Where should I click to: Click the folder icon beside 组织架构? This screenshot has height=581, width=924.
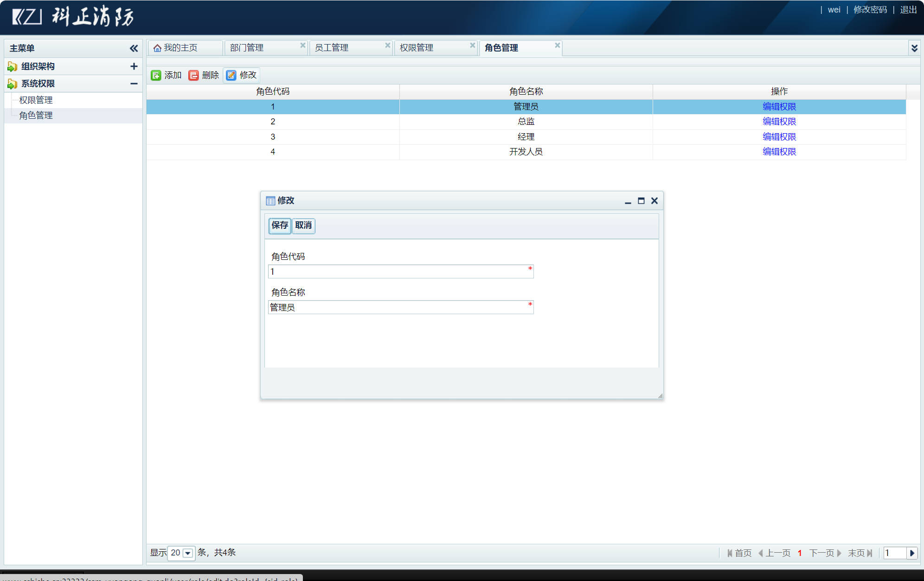pos(12,66)
